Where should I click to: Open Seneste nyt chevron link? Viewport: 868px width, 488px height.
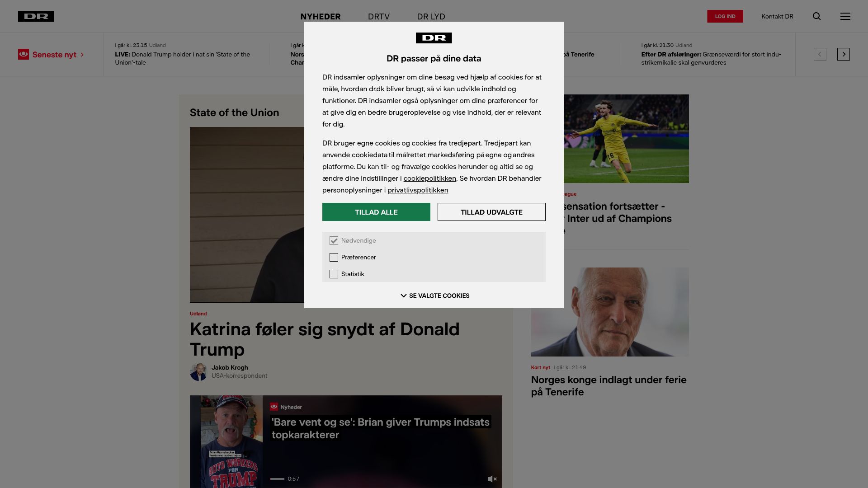pos(82,55)
